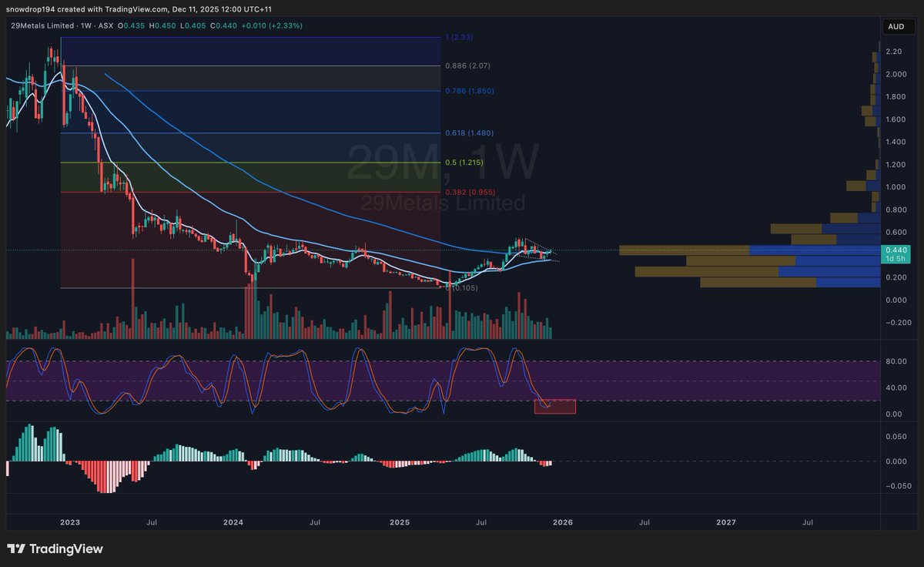Click the 29Metals Limited symbol title
This screenshot has height=567, width=924.
(x=43, y=25)
